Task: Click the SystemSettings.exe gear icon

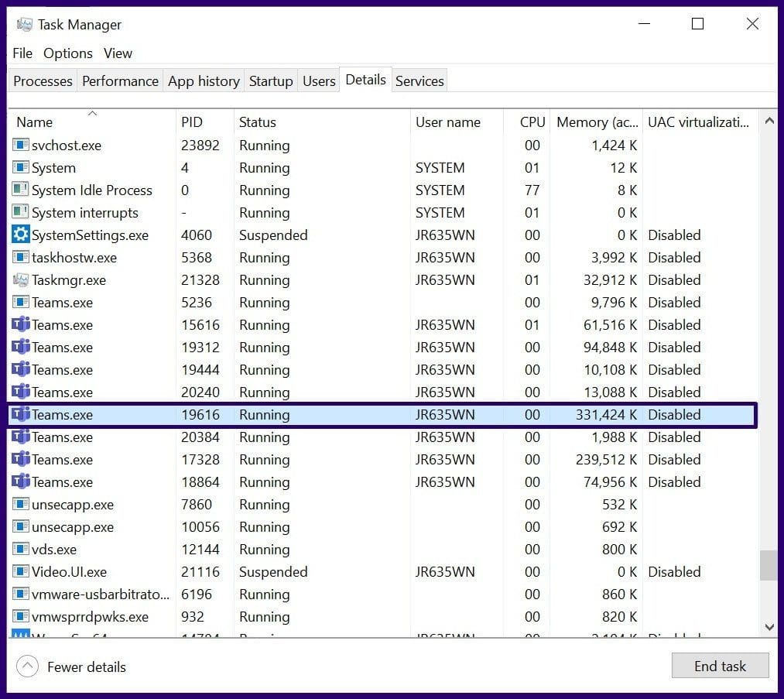Action: point(20,235)
